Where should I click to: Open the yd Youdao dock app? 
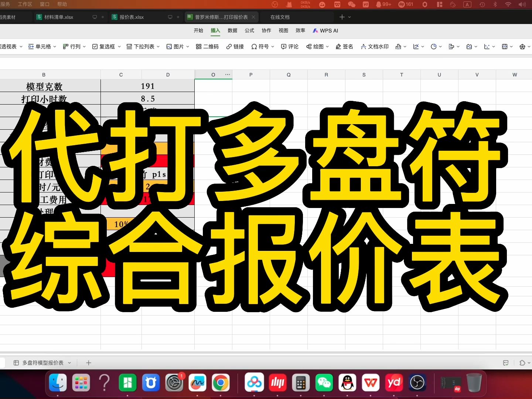coord(394,383)
